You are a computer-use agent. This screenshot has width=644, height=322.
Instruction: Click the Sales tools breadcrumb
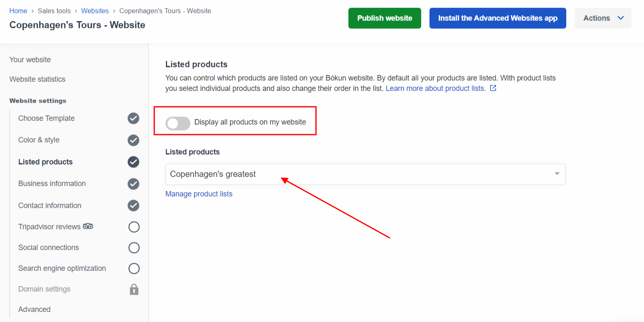pos(54,11)
